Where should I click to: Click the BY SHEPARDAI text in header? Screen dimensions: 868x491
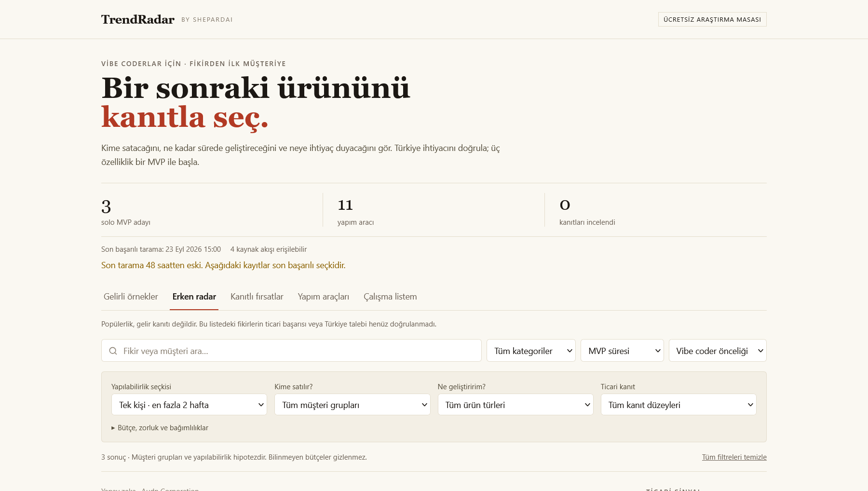pyautogui.click(x=207, y=20)
